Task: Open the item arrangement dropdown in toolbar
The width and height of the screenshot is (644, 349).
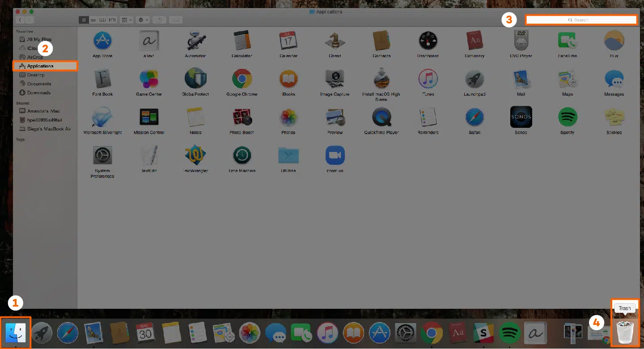Action: (x=127, y=20)
